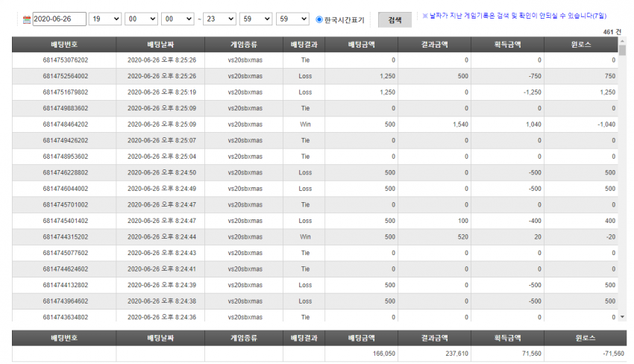Click the table vertical scrollbar thumb
The image size is (634, 364).
click(622, 50)
